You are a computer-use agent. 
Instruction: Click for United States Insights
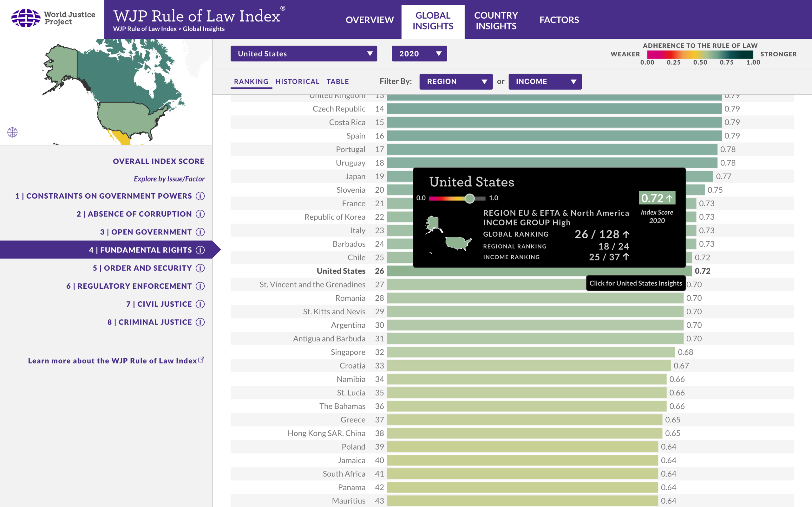(x=635, y=283)
